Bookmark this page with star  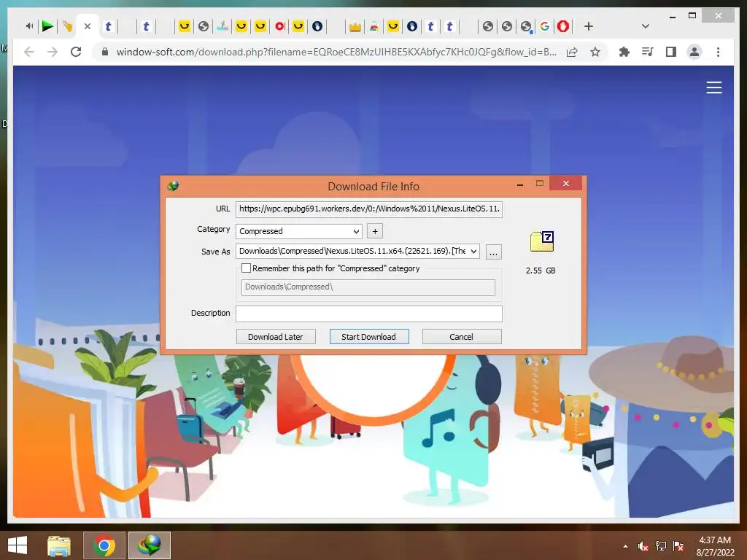pos(595,52)
